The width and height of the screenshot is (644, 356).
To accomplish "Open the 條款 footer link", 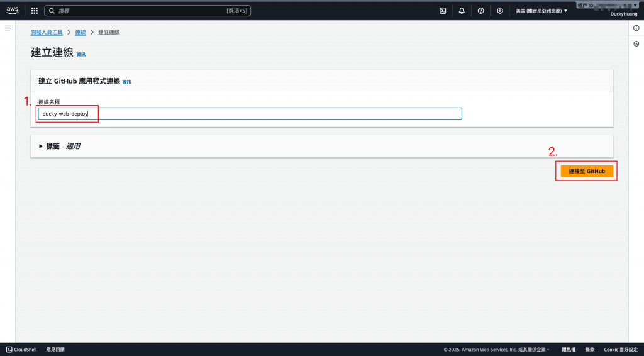I will [x=590, y=350].
